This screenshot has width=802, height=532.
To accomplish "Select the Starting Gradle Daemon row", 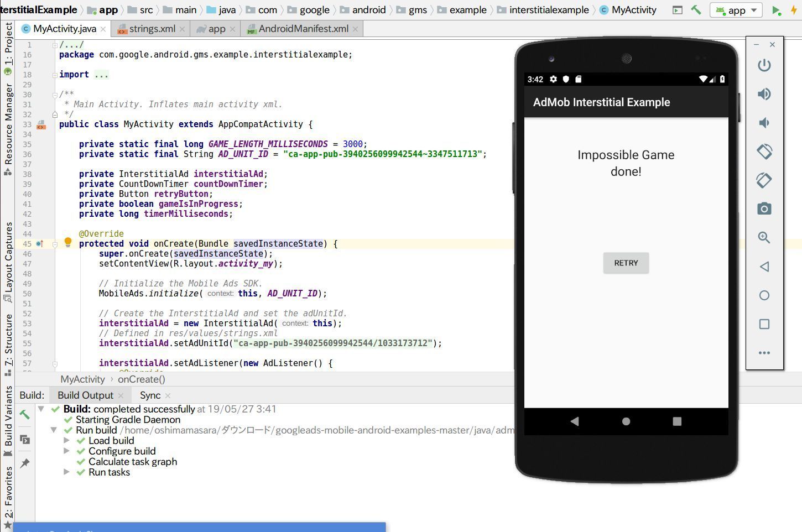I will (x=128, y=420).
